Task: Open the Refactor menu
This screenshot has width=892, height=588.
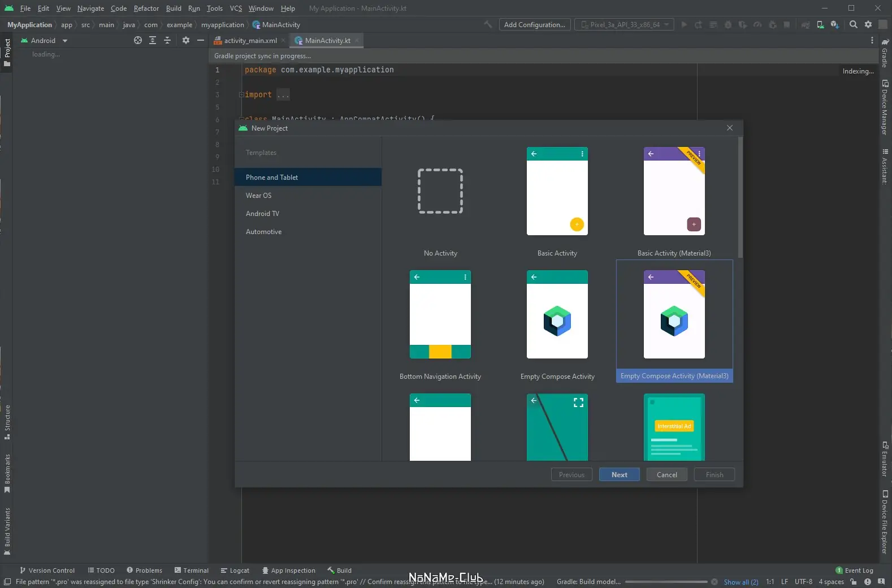Action: [x=146, y=8]
